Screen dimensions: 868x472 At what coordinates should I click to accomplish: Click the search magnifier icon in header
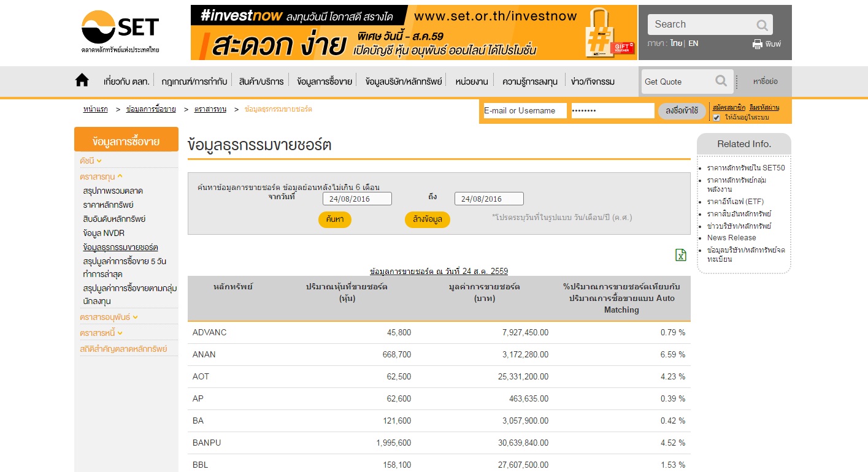click(762, 25)
